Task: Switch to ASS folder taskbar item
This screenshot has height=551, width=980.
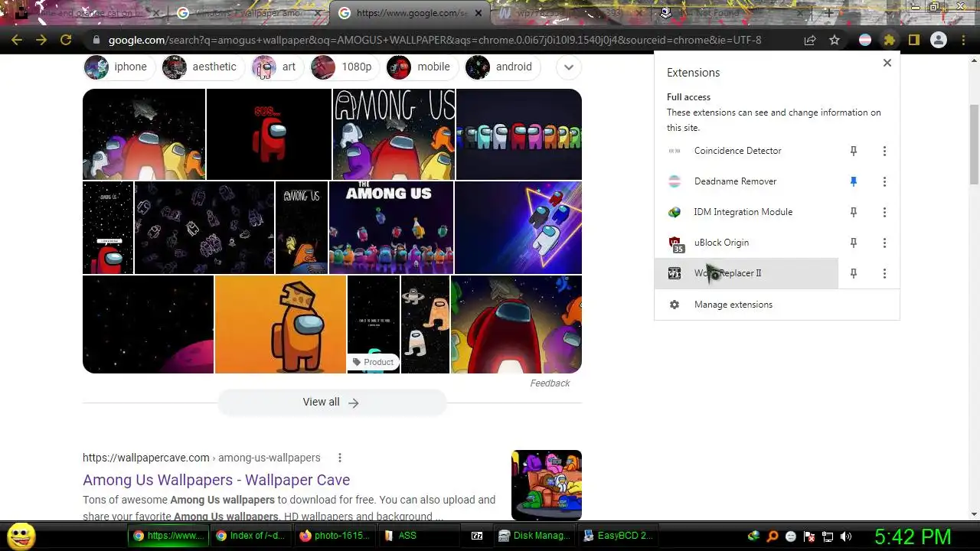Action: coord(419,536)
